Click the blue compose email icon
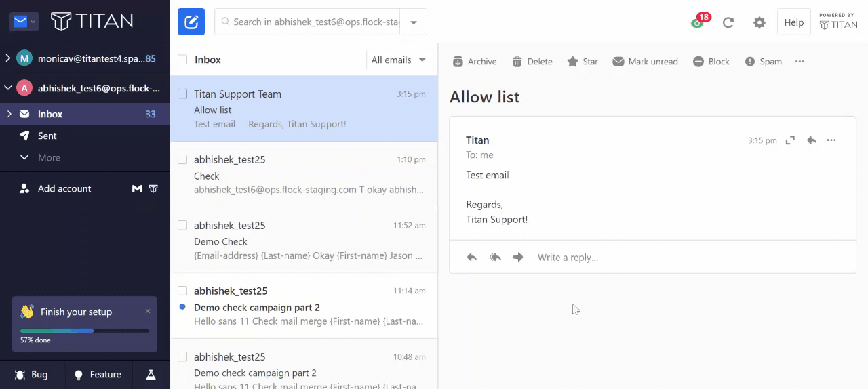 [191, 22]
